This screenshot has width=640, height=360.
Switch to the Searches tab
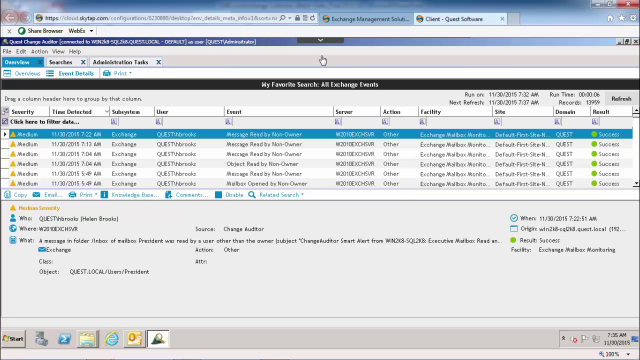point(60,62)
